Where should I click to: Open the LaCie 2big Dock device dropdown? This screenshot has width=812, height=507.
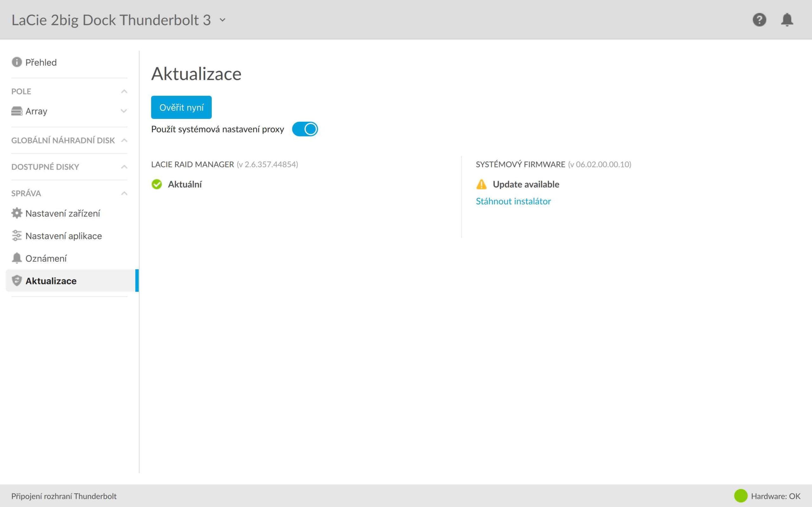coord(222,20)
